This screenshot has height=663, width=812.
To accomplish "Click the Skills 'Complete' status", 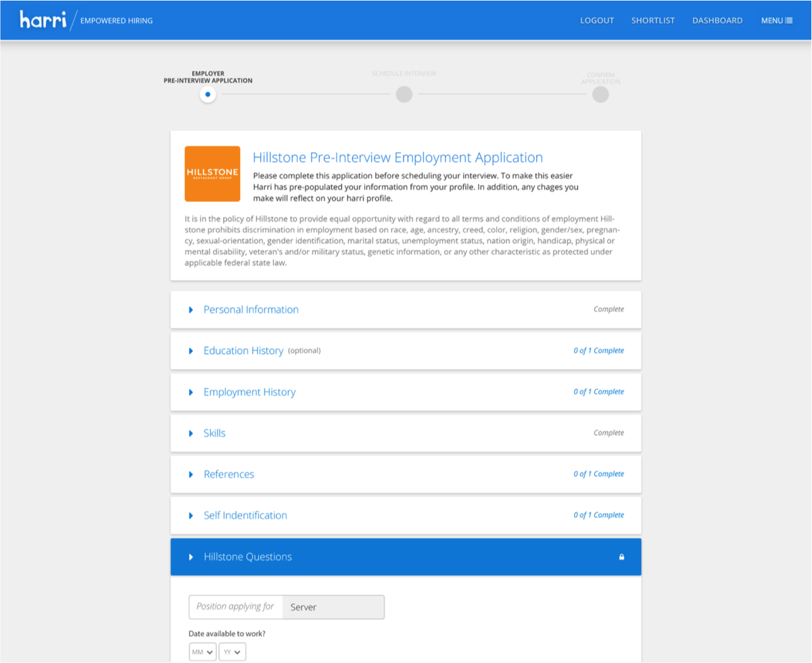I will click(x=608, y=433).
